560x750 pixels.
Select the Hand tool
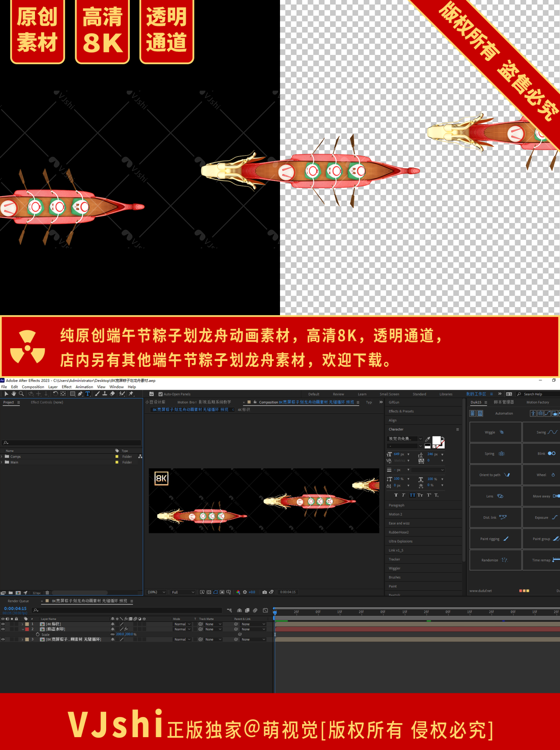click(x=14, y=394)
